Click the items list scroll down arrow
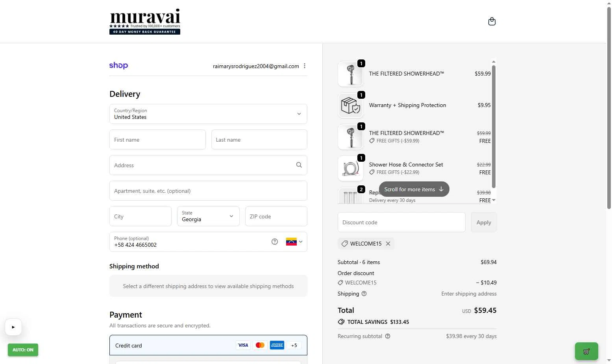This screenshot has width=612, height=364. click(x=494, y=200)
